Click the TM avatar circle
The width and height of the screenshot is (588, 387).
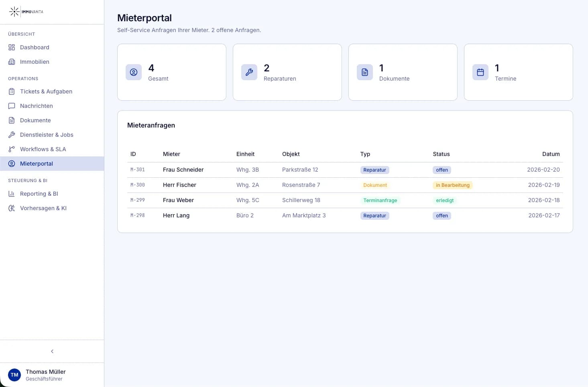(14, 375)
